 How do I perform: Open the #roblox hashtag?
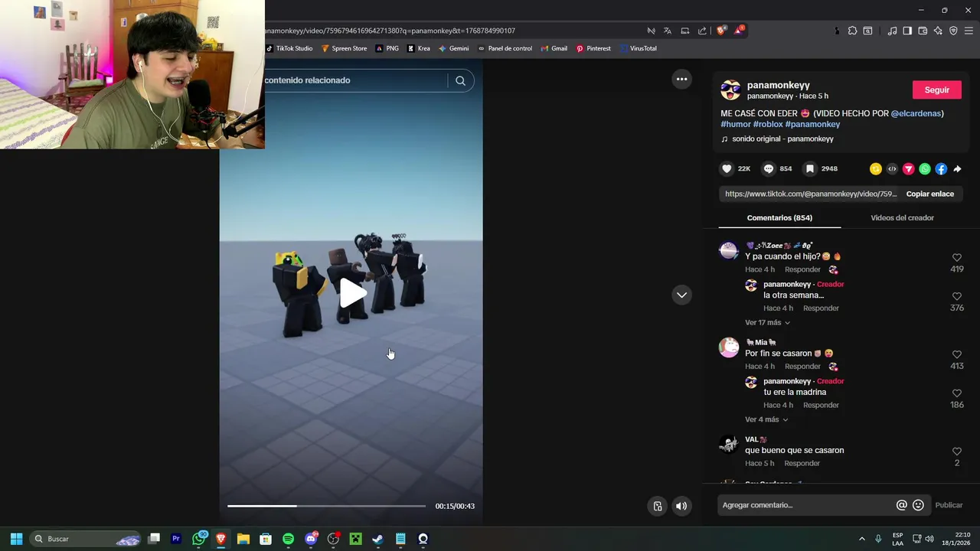(768, 124)
